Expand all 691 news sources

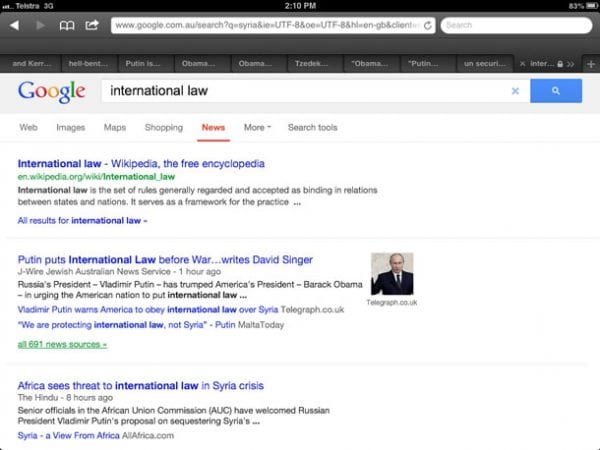click(62, 345)
